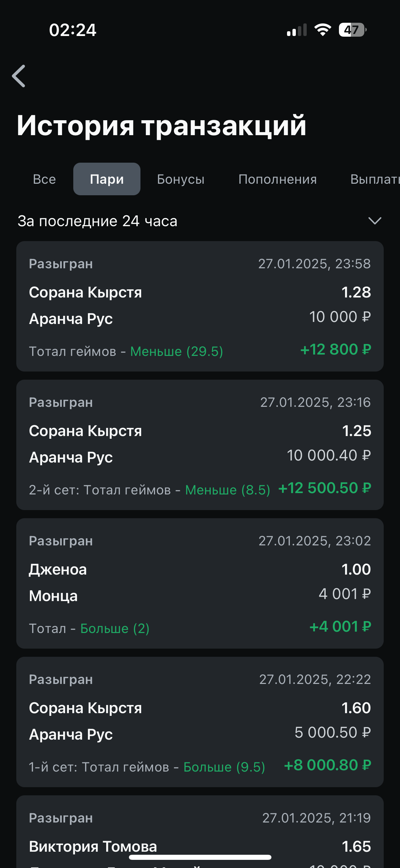Tap the 'История транзакций' page title
The width and height of the screenshot is (400, 868).
click(x=161, y=125)
